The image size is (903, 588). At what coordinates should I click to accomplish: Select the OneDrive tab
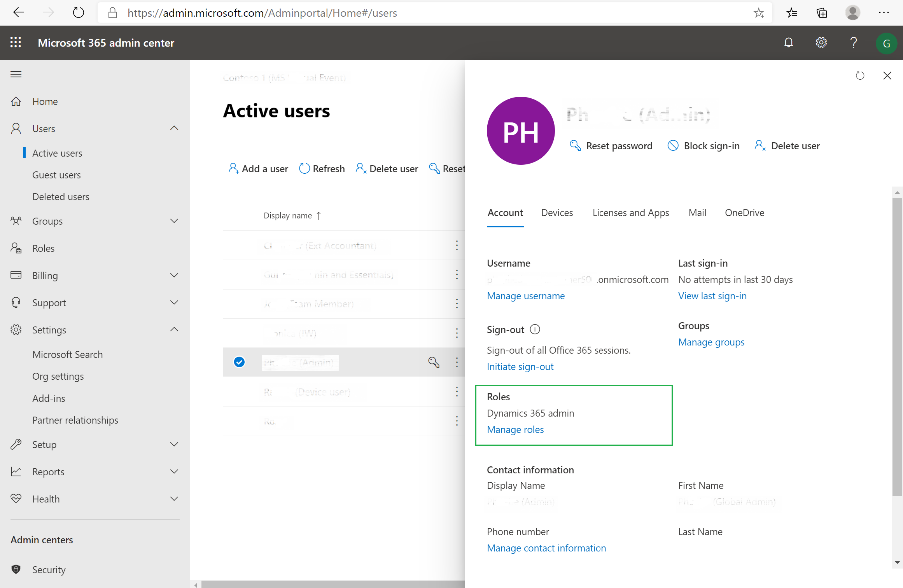[744, 212]
